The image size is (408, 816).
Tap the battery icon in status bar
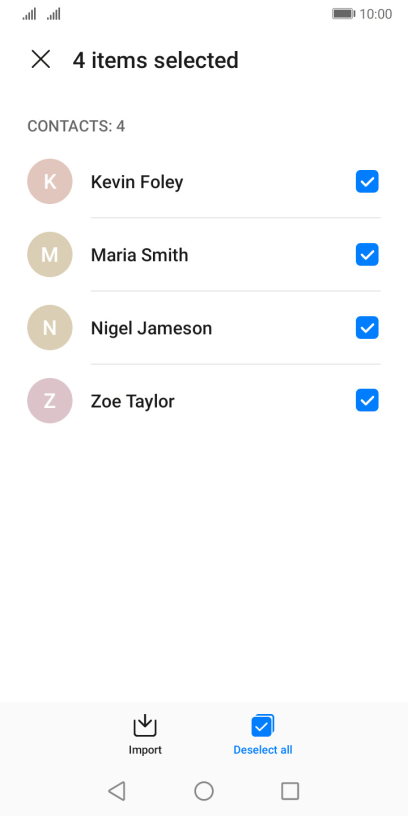tap(343, 14)
